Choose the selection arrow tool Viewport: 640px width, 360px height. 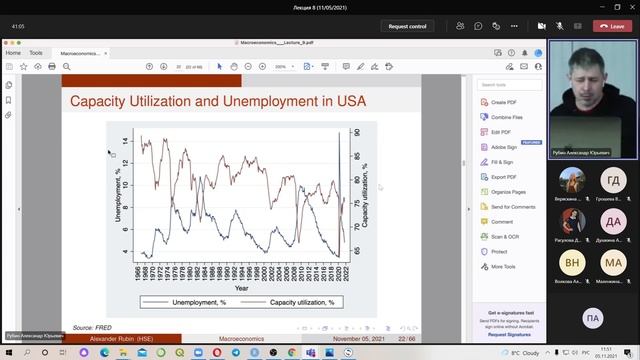coord(220,67)
